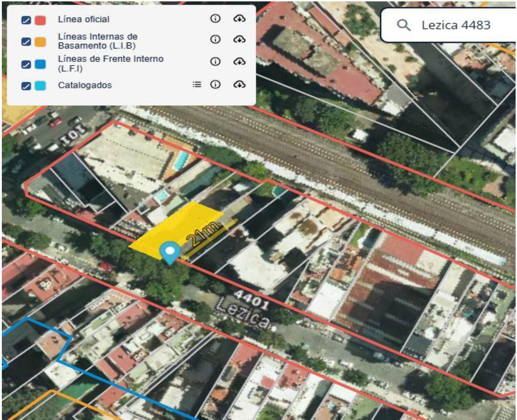The width and height of the screenshot is (517, 420).
Task: Show info for Líneas Internas de Basamento
Action: coord(215,40)
